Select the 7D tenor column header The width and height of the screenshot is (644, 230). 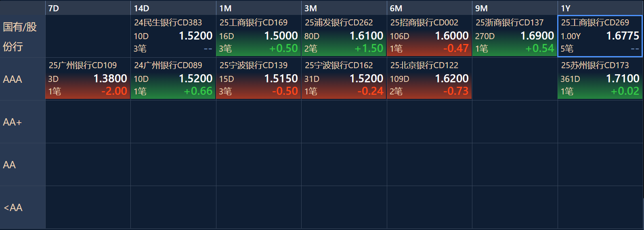(x=88, y=8)
